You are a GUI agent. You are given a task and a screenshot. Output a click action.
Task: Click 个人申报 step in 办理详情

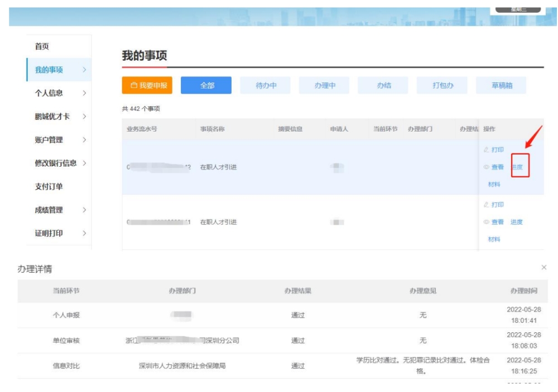pos(66,315)
